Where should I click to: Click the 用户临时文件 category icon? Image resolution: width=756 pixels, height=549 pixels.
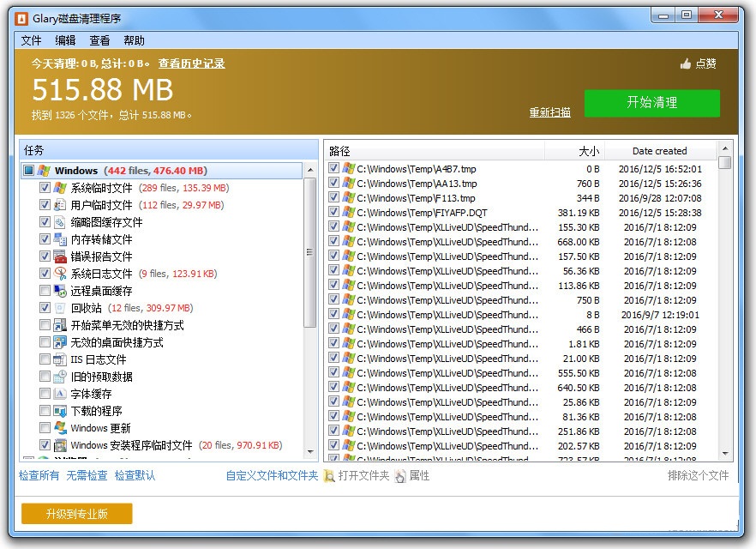click(60, 205)
